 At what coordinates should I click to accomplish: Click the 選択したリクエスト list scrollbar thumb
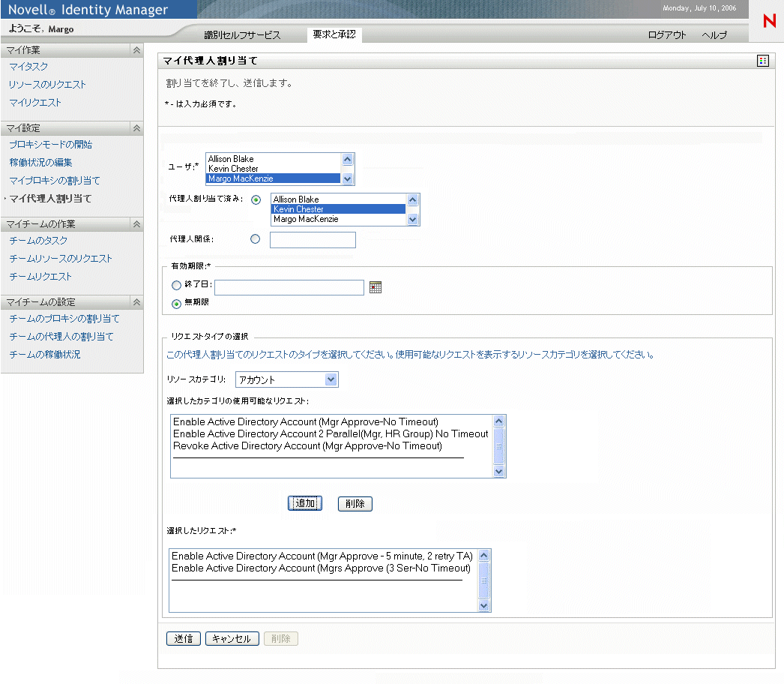[x=483, y=580]
